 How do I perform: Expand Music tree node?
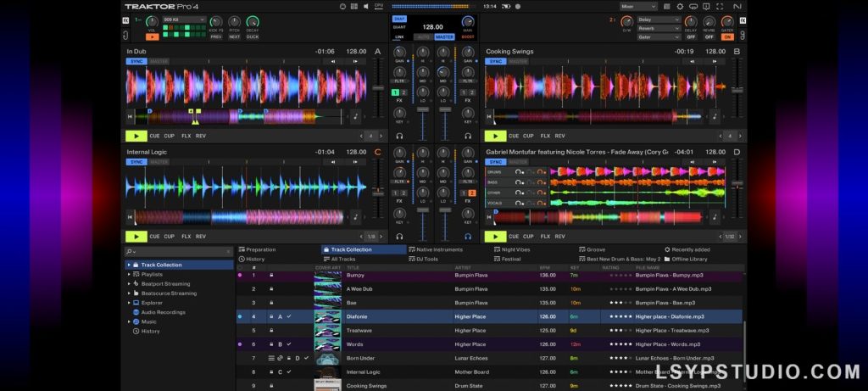click(x=129, y=321)
